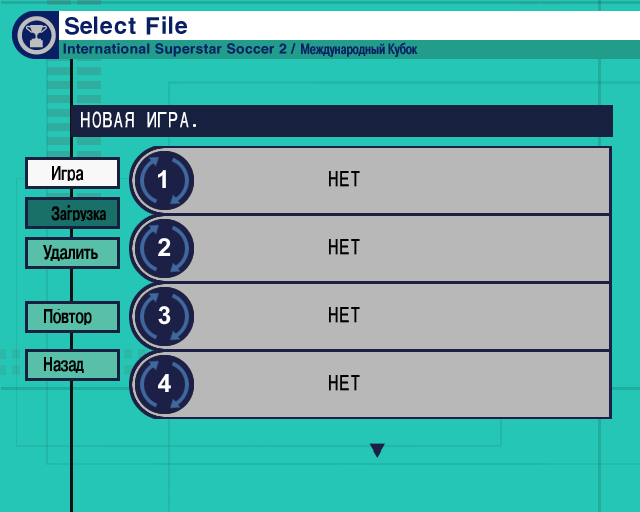Click the Международный Кубок subtitle text
The height and width of the screenshot is (512, 640).
358,49
